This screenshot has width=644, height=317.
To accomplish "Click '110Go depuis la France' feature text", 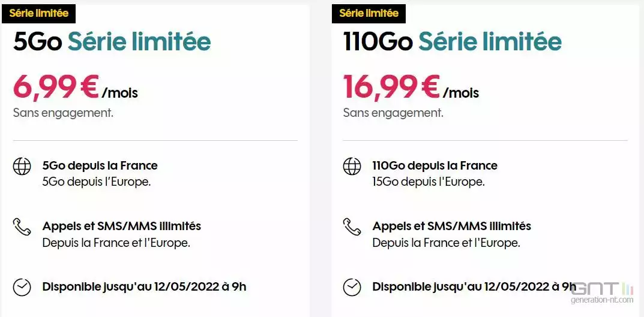I will coord(435,165).
